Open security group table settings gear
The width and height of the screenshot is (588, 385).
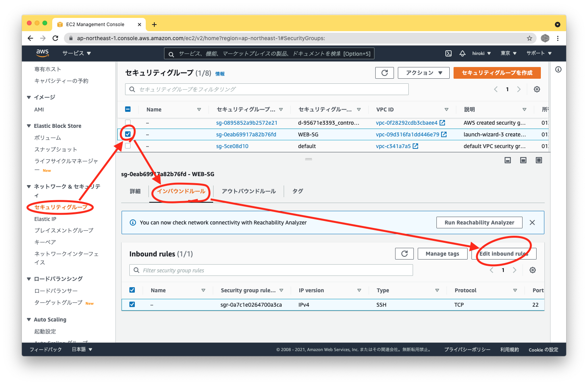[537, 89]
